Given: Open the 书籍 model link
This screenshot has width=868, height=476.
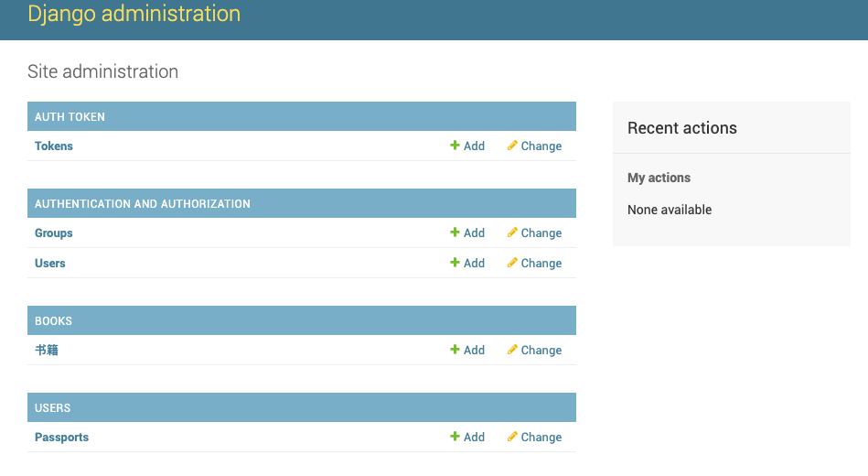Looking at the screenshot, I should click(x=47, y=351).
